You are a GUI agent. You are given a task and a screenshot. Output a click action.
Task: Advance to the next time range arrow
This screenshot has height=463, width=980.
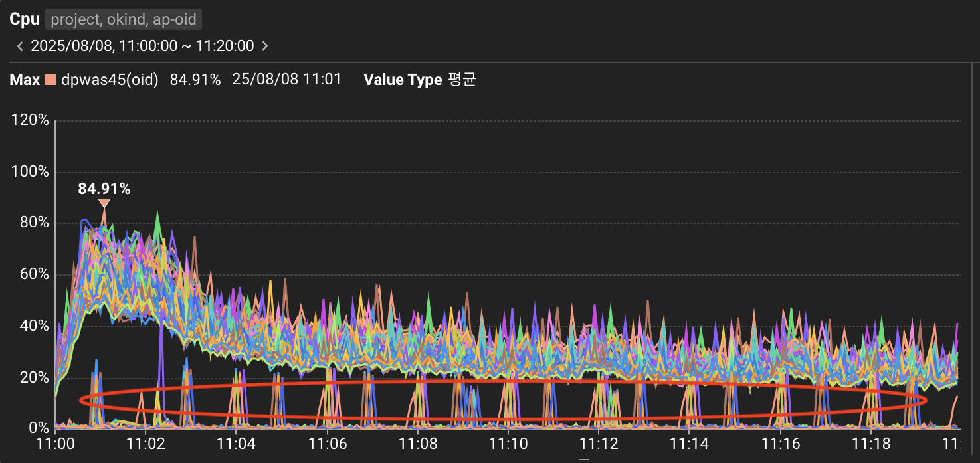pos(265,46)
